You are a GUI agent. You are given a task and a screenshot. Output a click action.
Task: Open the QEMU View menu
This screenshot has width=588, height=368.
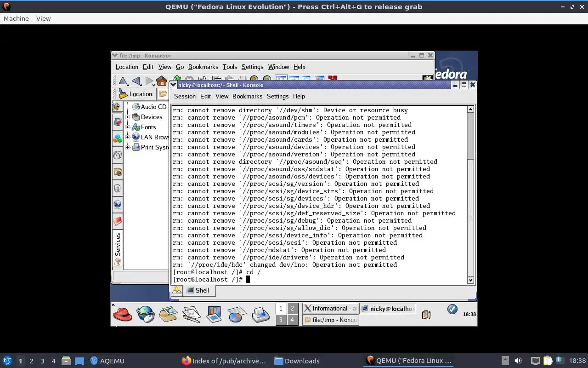coord(43,18)
